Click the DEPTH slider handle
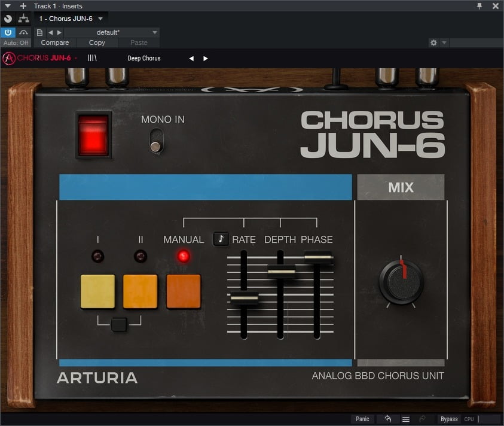This screenshot has height=426, width=504. (281, 272)
